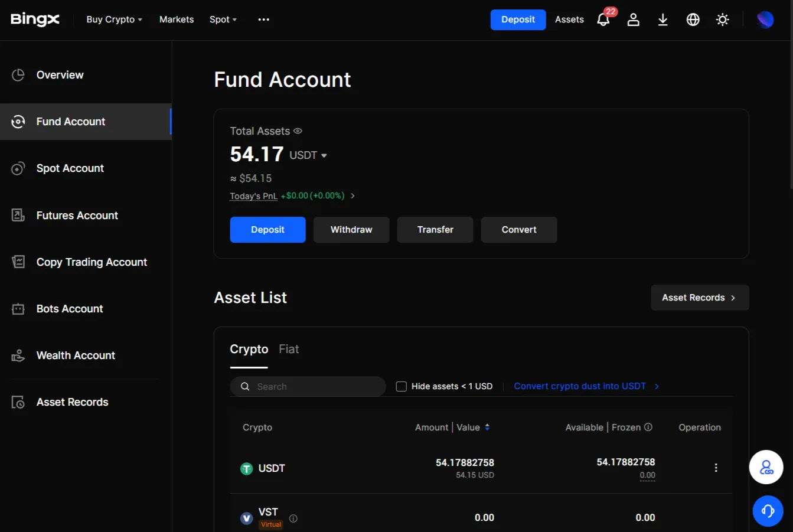Screen dimensions: 793x532
Task: Click the Withdraw button
Action: click(351, 230)
